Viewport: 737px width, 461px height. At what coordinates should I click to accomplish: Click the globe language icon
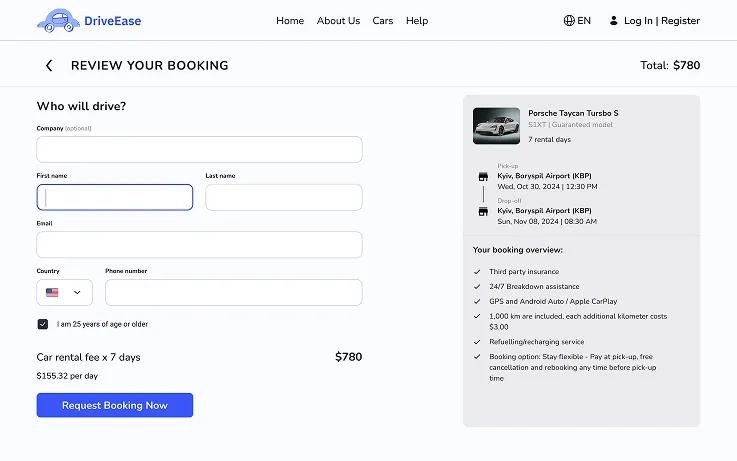(x=569, y=20)
